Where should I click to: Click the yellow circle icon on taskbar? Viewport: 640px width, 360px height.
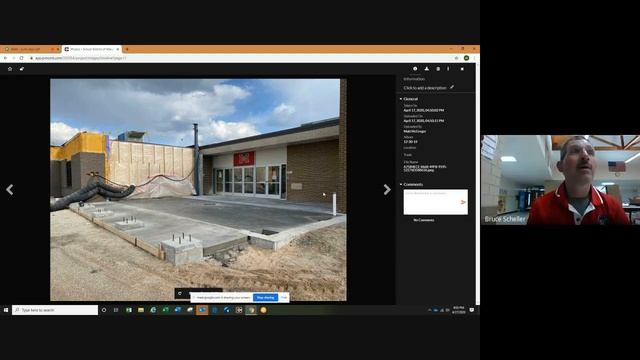point(263,310)
